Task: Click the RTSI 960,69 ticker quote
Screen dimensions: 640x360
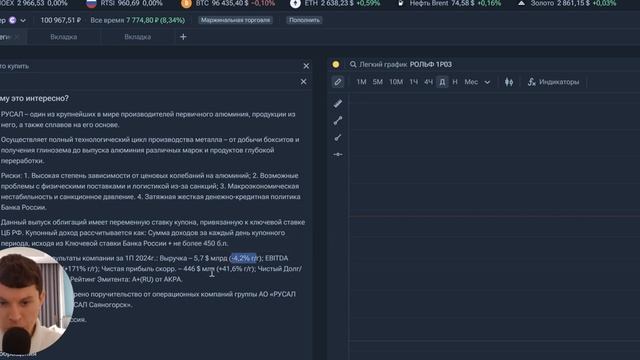Action: [x=131, y=3]
